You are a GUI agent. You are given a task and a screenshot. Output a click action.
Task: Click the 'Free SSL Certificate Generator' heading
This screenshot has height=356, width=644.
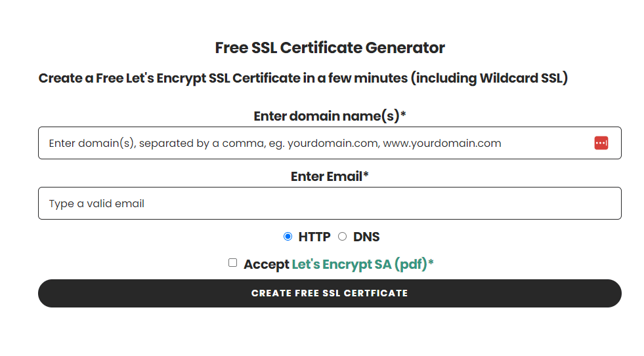[x=330, y=48]
